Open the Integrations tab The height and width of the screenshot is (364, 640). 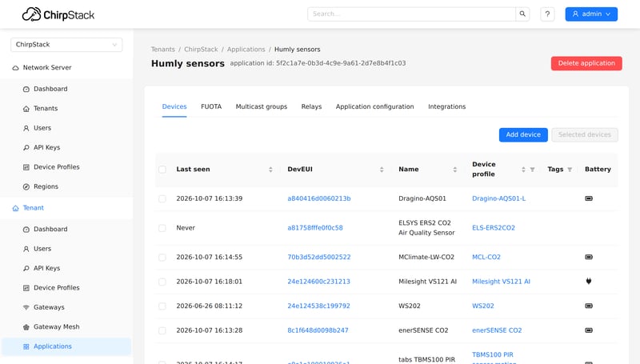pos(446,106)
